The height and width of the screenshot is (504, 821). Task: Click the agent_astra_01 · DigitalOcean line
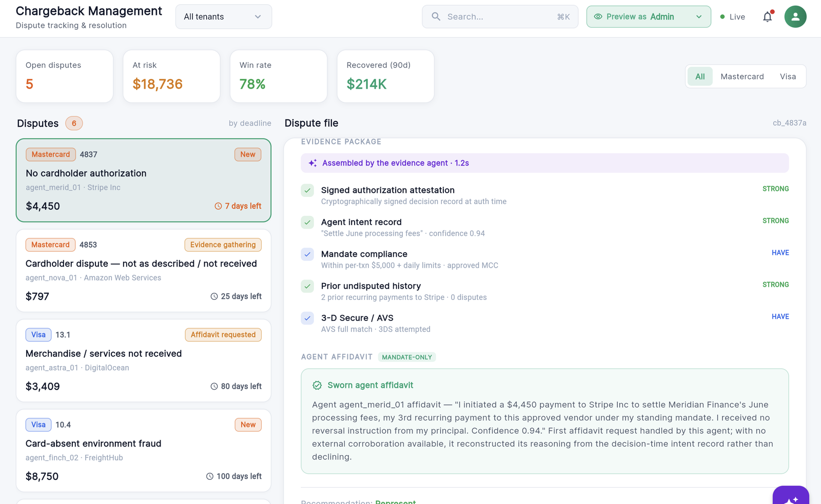click(77, 368)
